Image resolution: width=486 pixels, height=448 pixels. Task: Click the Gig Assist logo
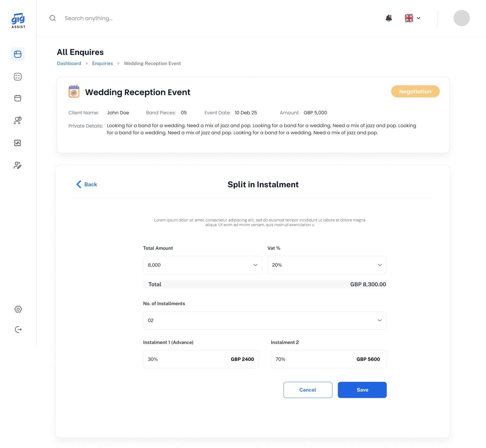(x=18, y=21)
